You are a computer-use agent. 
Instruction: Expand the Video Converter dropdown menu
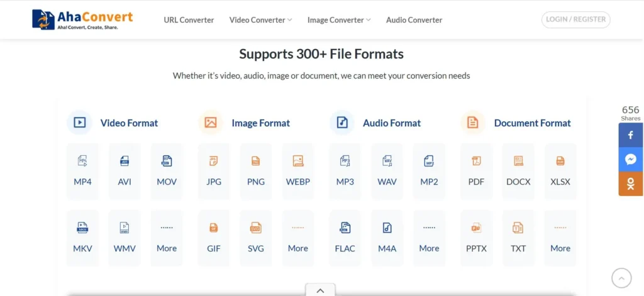(x=260, y=20)
